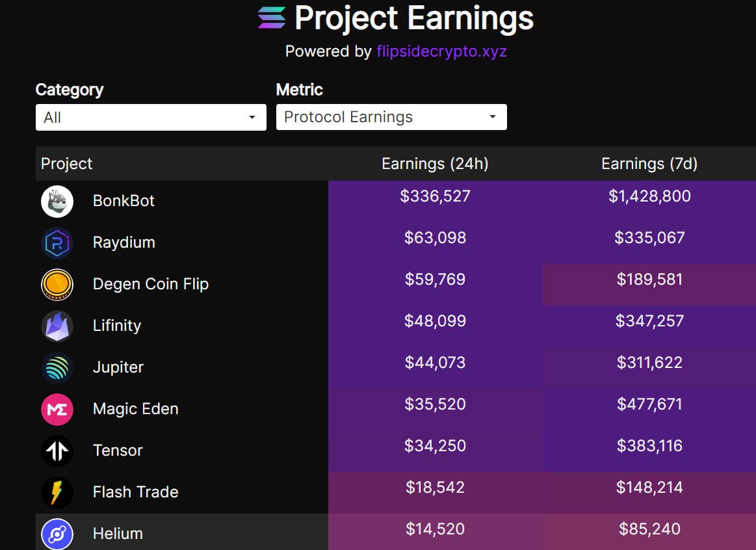Select the BonkBot project name
This screenshot has width=756, height=550.
click(x=124, y=200)
